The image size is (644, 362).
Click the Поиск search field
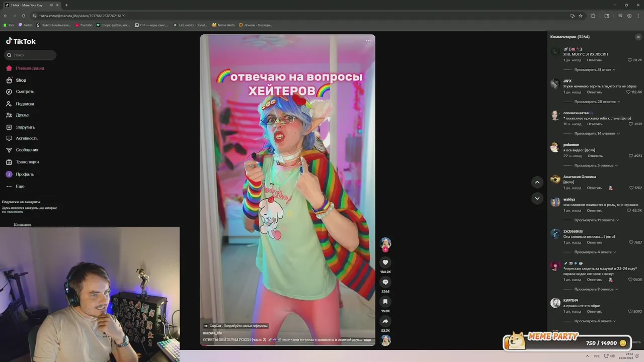[x=30, y=55]
